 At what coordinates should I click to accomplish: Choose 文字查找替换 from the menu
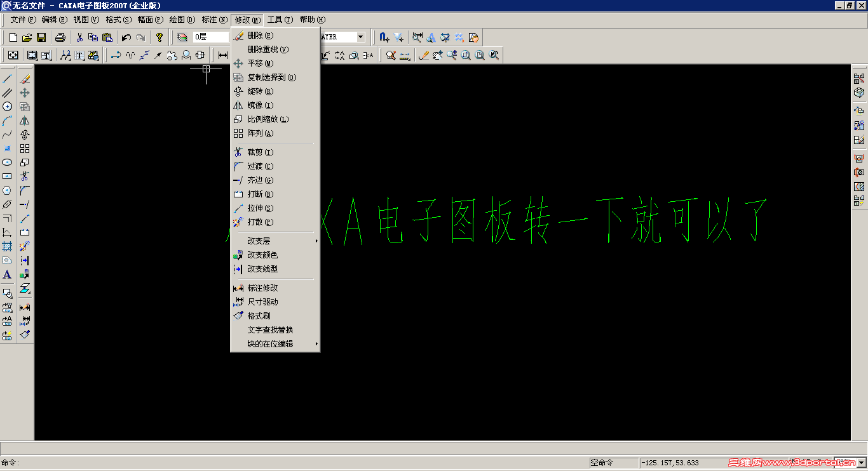pyautogui.click(x=275, y=330)
